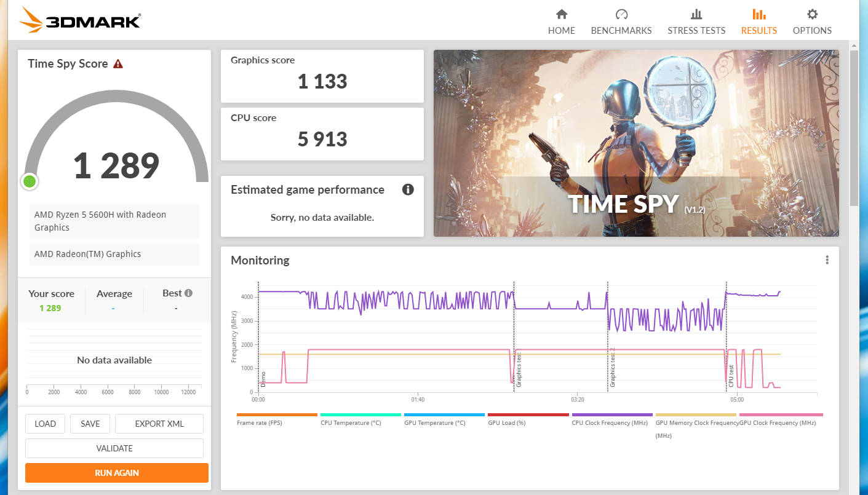Click the CPU test timeline marker
Viewport: 868px width, 495px height.
[x=731, y=376]
